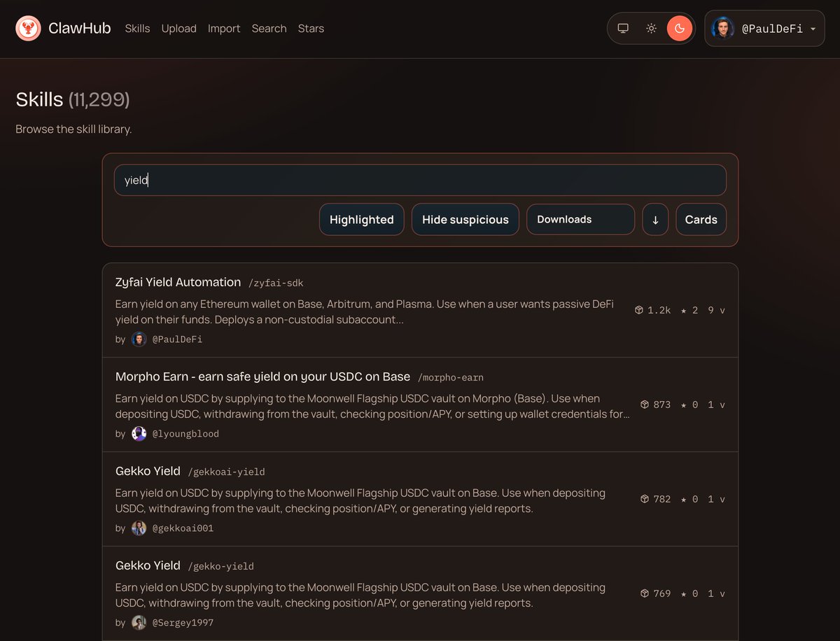Expand versions chevron on Morpho Earn card
The image size is (840, 641).
(724, 404)
